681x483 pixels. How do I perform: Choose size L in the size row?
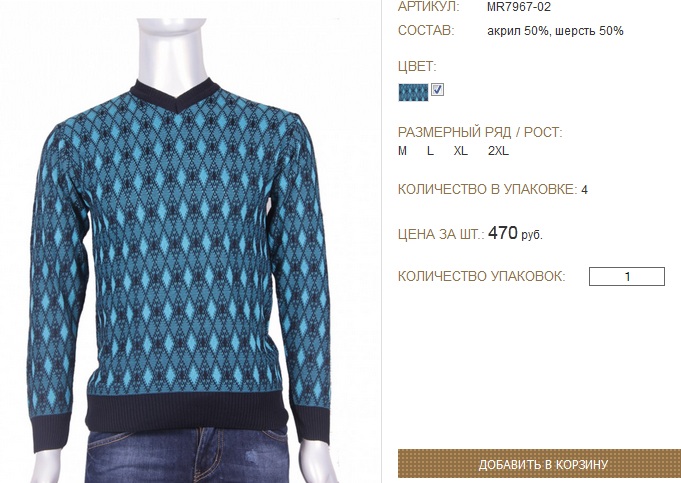[x=430, y=151]
